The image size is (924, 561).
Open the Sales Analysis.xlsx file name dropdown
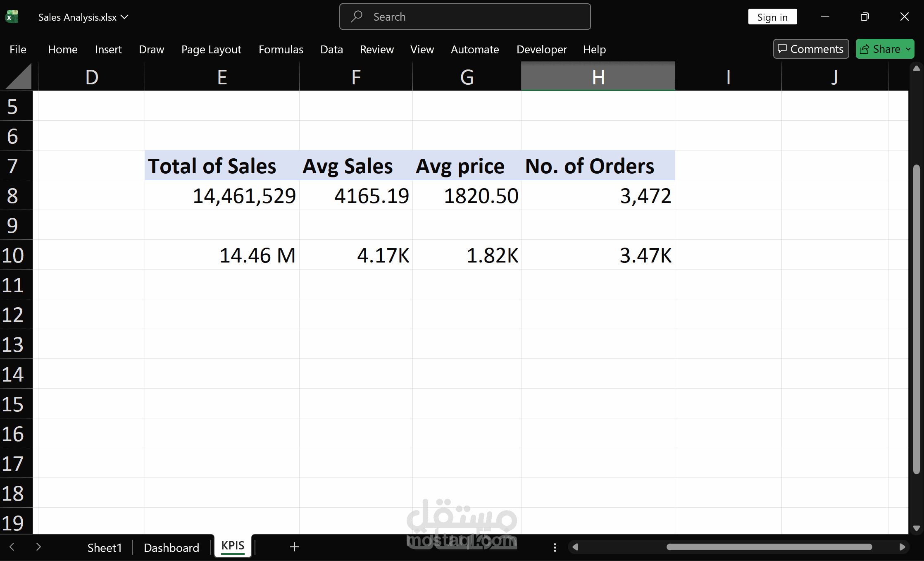coord(124,17)
